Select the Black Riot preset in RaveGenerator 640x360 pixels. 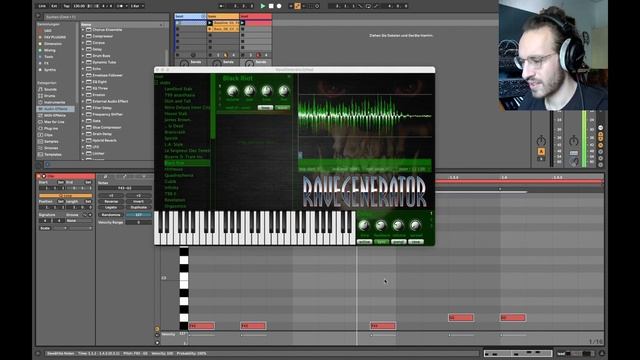click(187, 163)
